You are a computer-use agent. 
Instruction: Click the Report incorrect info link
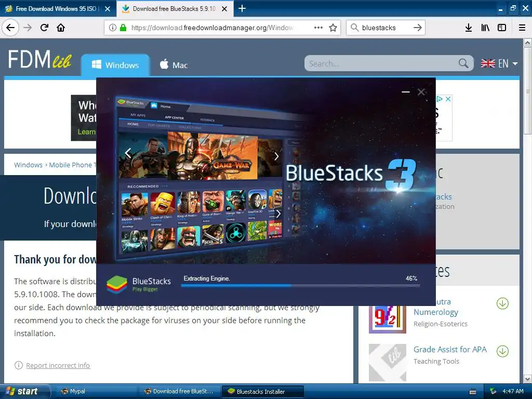[x=58, y=365]
